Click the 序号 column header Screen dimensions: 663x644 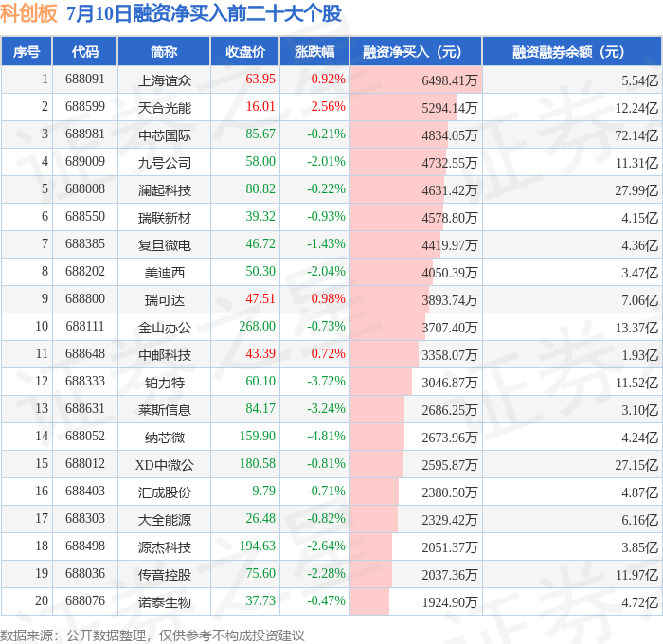[x=27, y=51]
